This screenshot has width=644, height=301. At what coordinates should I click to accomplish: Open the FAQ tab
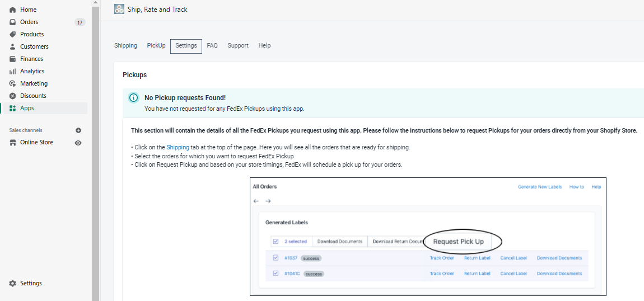212,45
